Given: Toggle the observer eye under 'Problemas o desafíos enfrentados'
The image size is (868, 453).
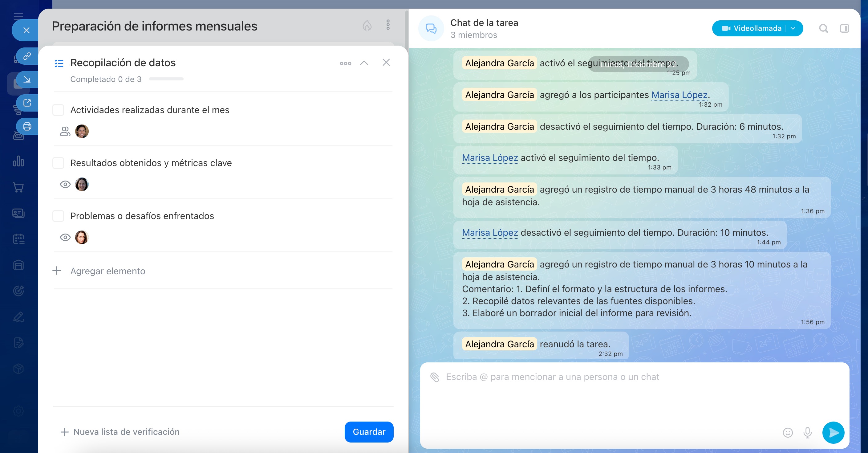Looking at the screenshot, I should click(x=65, y=237).
